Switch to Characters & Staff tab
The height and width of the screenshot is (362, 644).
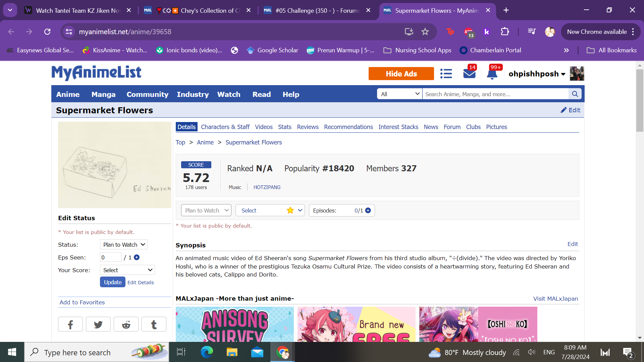coord(225,127)
